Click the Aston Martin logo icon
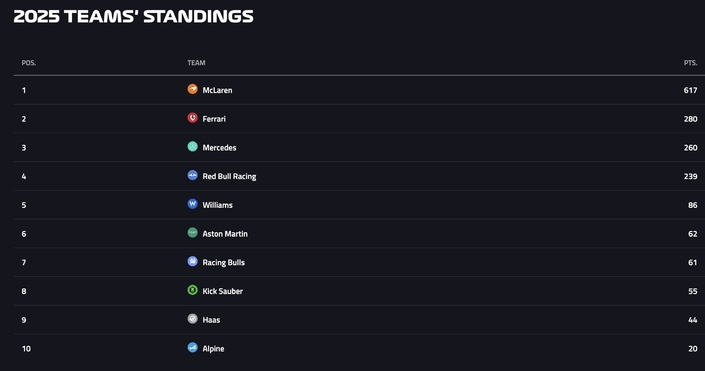The height and width of the screenshot is (371, 705). click(192, 233)
